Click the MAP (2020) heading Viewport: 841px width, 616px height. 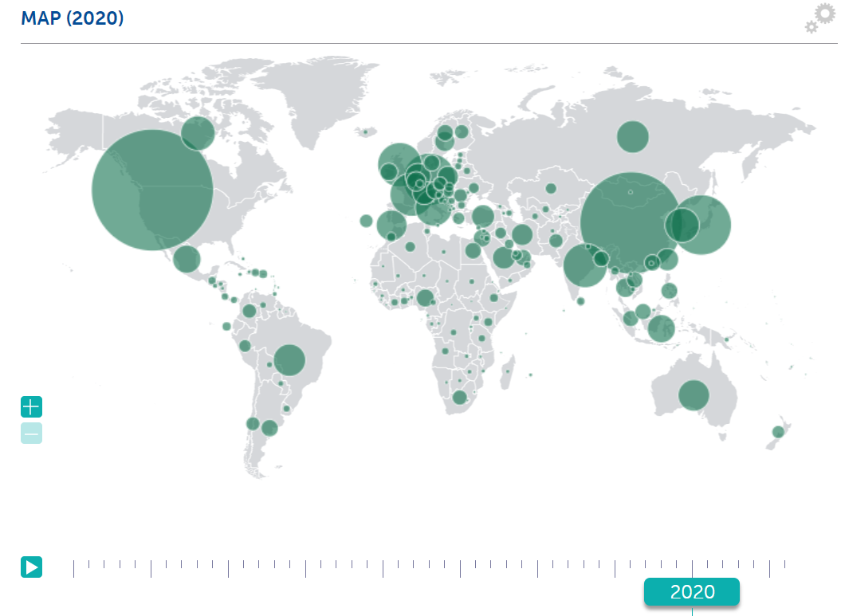73,18
